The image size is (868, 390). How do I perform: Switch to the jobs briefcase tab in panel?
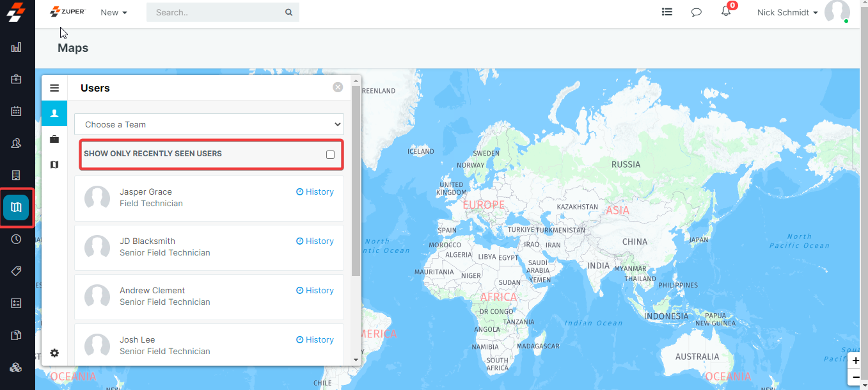click(54, 139)
